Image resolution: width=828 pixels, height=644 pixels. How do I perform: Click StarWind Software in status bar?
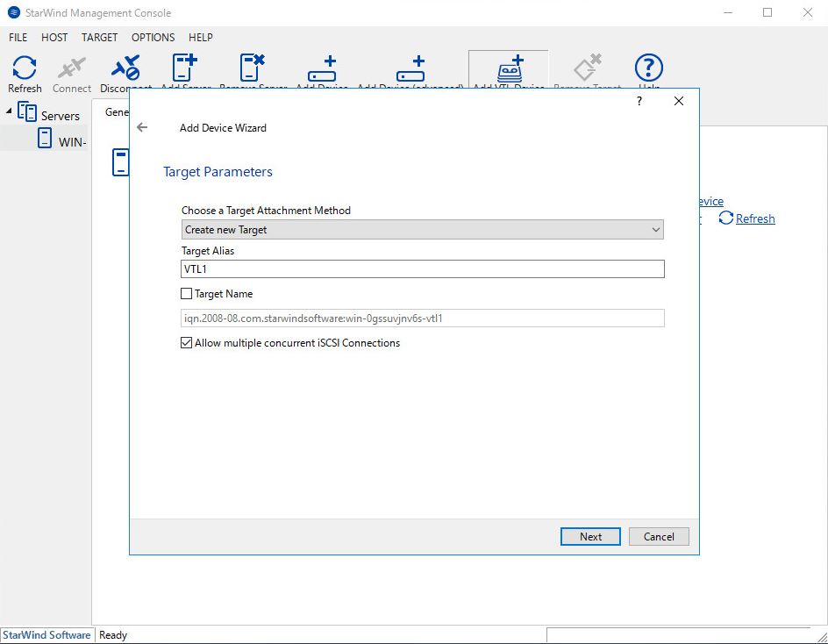click(46, 635)
